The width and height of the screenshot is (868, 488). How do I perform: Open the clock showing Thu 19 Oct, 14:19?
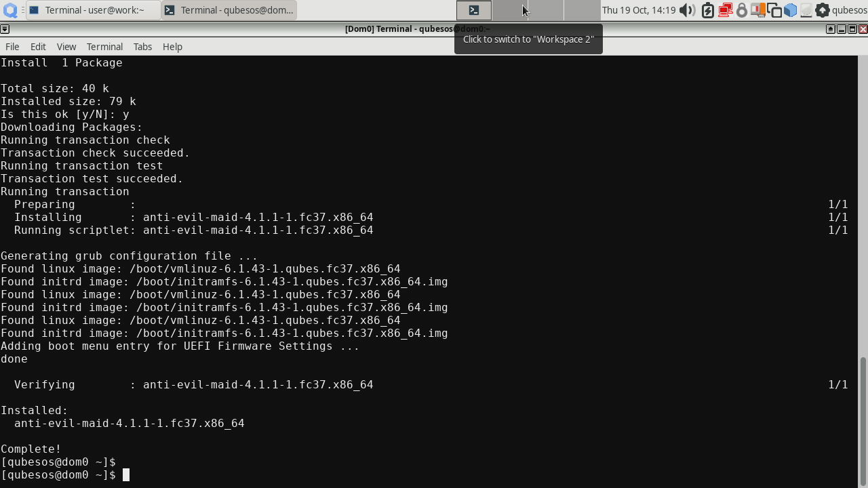[639, 10]
